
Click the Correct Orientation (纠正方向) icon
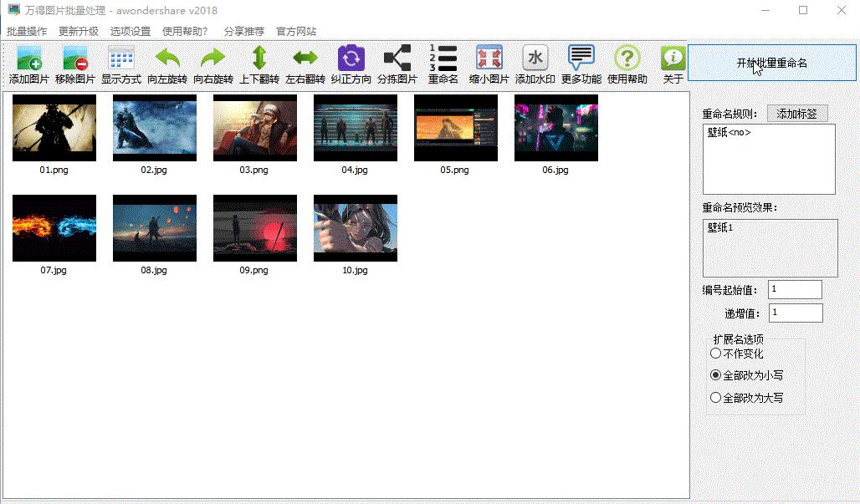351,59
